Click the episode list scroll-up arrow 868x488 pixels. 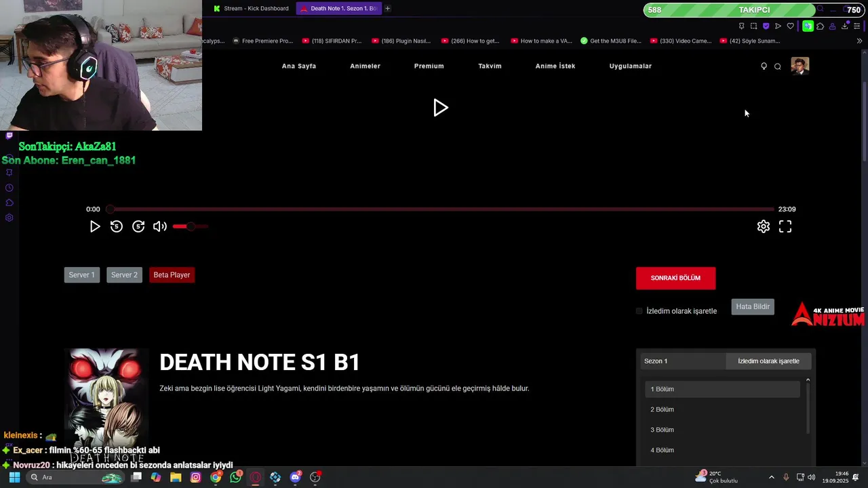point(808,380)
